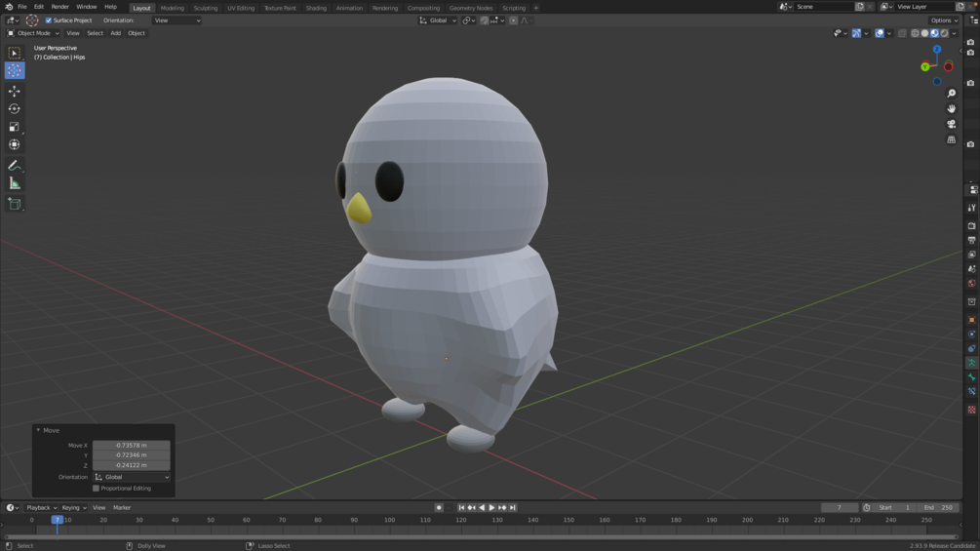Toggle X-ray mode
Screen dimensions: 980x551
pyautogui.click(x=902, y=33)
